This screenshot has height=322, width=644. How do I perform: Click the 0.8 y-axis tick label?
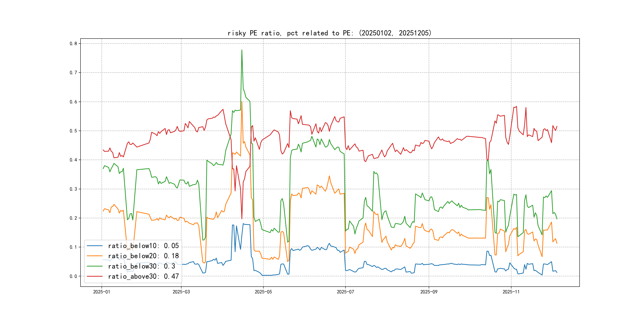tap(73, 44)
